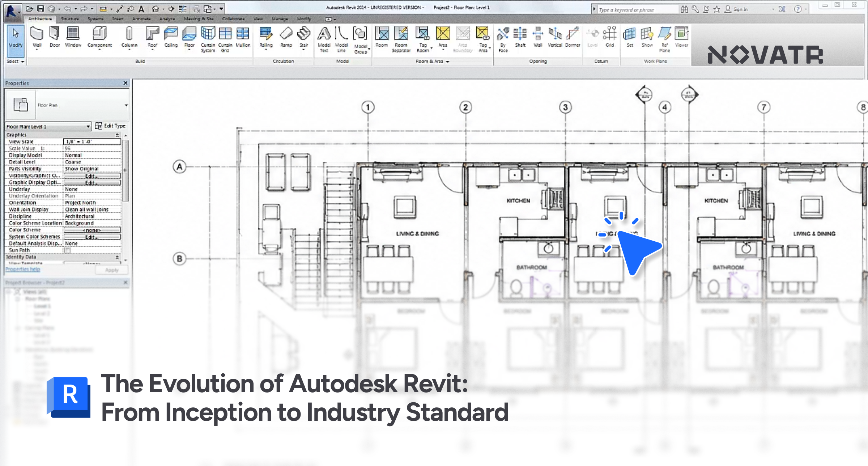Click the Component tool
Image resolution: width=868 pixels, height=466 pixels.
click(99, 37)
